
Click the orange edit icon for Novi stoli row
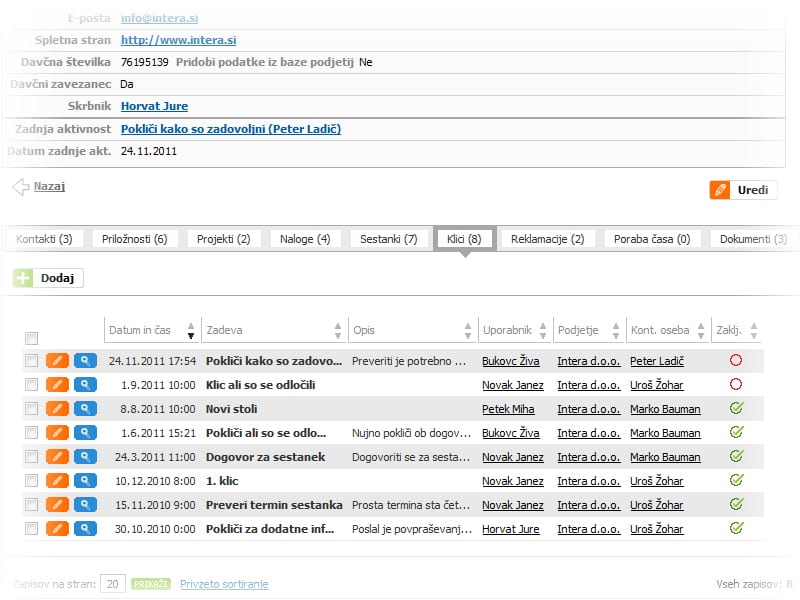click(58, 408)
